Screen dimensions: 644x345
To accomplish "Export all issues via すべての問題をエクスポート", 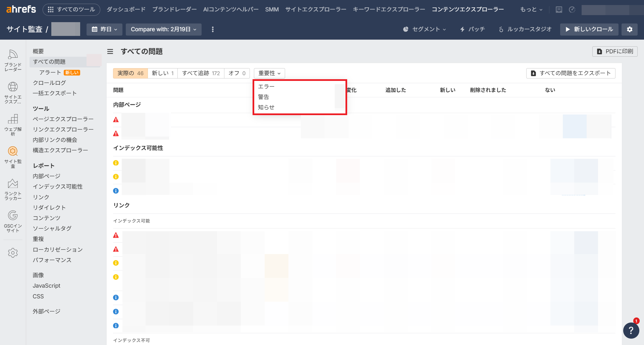I will pyautogui.click(x=570, y=73).
